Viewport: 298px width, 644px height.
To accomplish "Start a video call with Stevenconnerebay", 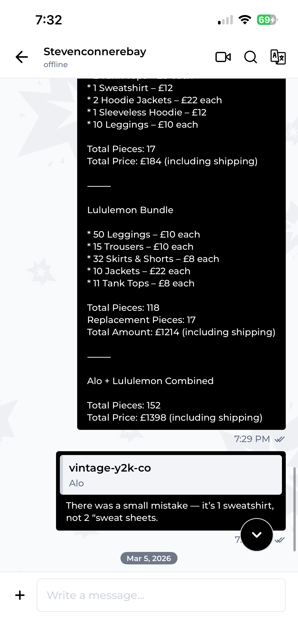I will tap(223, 57).
